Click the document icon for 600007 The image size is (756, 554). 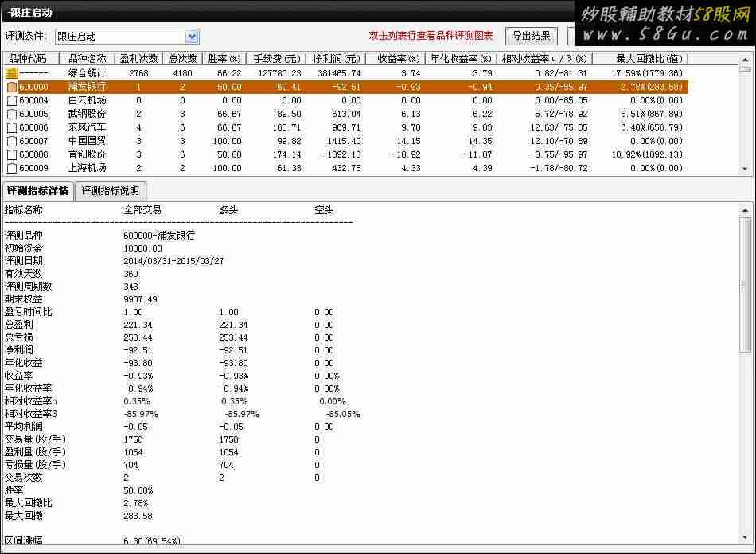point(12,141)
